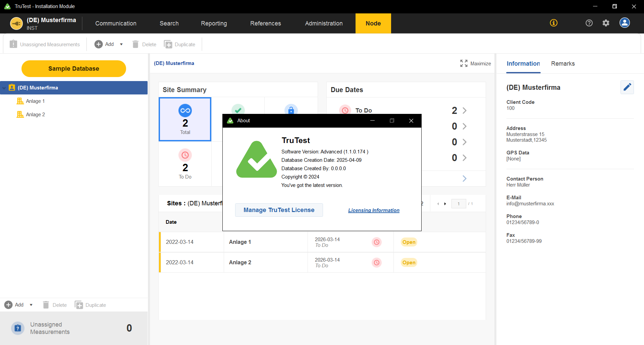Click the top toolbar Add plus icon
Image resolution: width=644 pixels, height=345 pixels.
98,44
